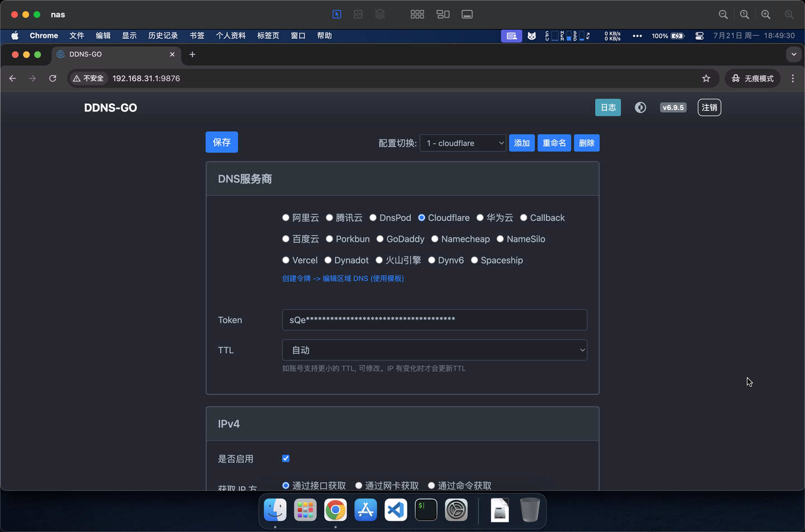Open the 历史记录 menu
The image size is (805, 532).
[x=163, y=36]
